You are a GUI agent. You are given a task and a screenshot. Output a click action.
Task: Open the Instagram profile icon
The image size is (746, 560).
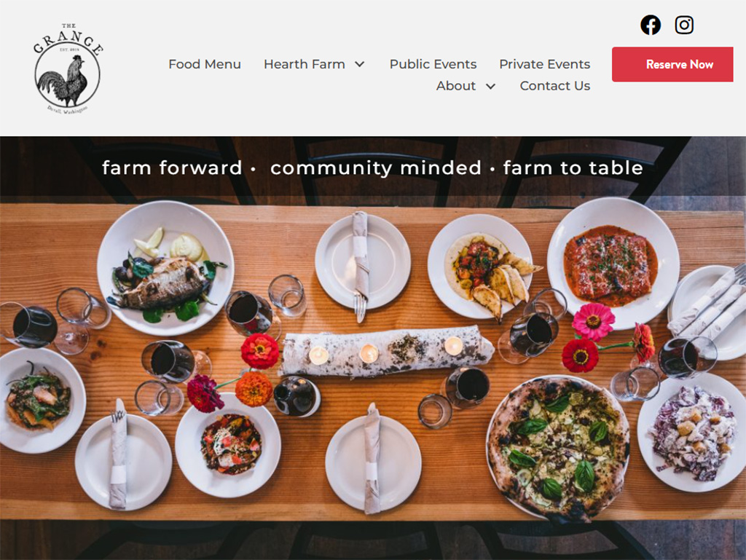coord(684,25)
